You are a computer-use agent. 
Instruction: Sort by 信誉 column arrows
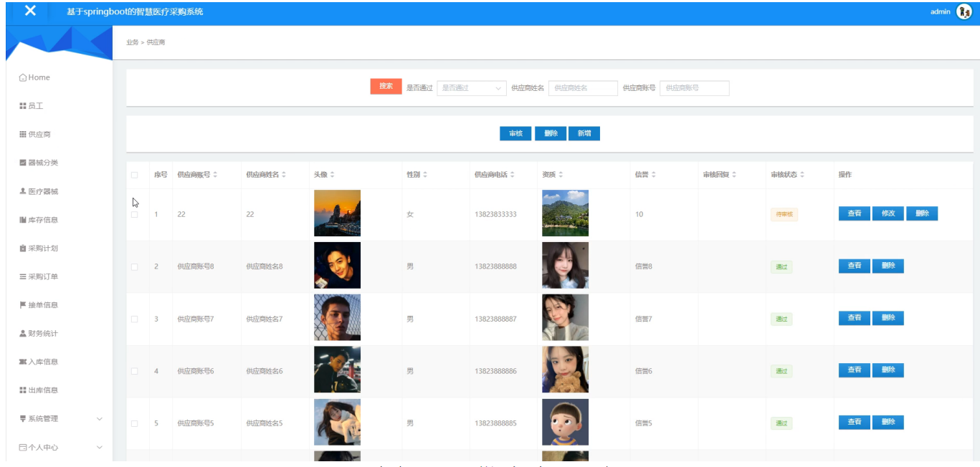(653, 175)
